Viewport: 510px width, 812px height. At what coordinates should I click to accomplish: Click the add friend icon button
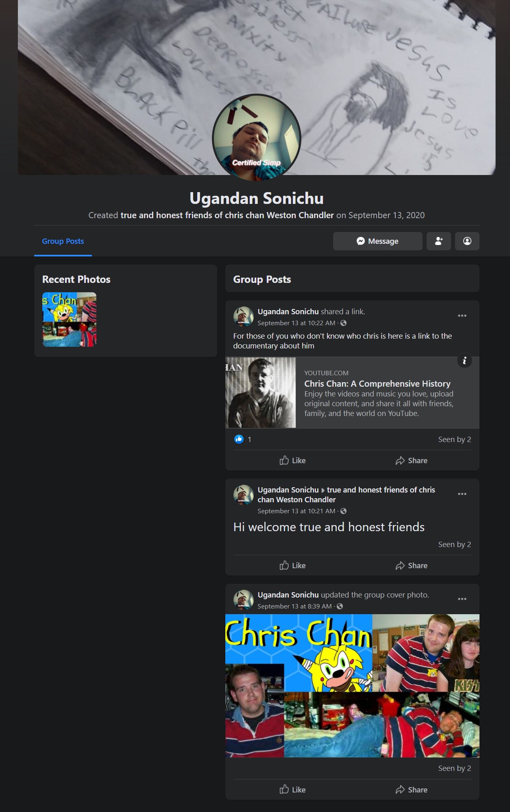point(438,241)
